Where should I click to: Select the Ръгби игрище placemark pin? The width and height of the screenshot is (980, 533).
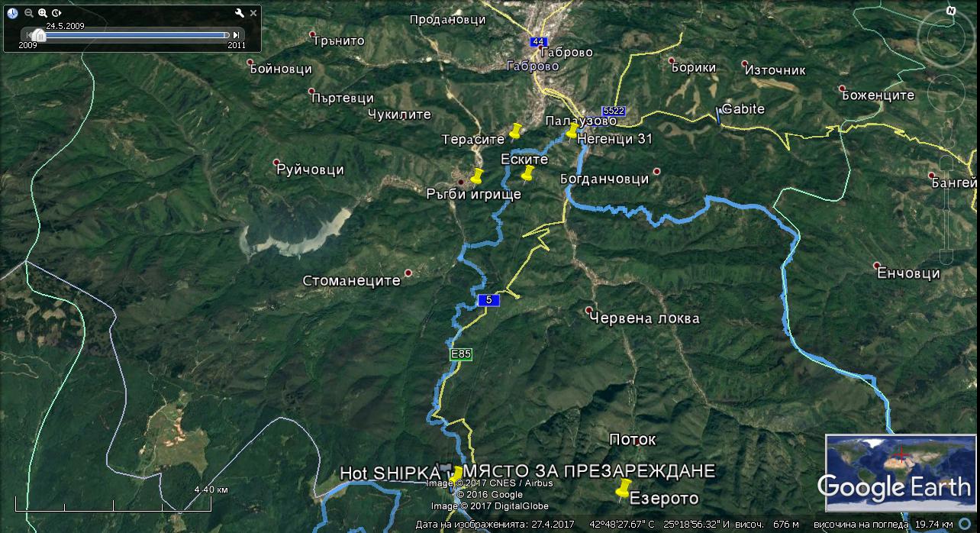pyautogui.click(x=477, y=176)
